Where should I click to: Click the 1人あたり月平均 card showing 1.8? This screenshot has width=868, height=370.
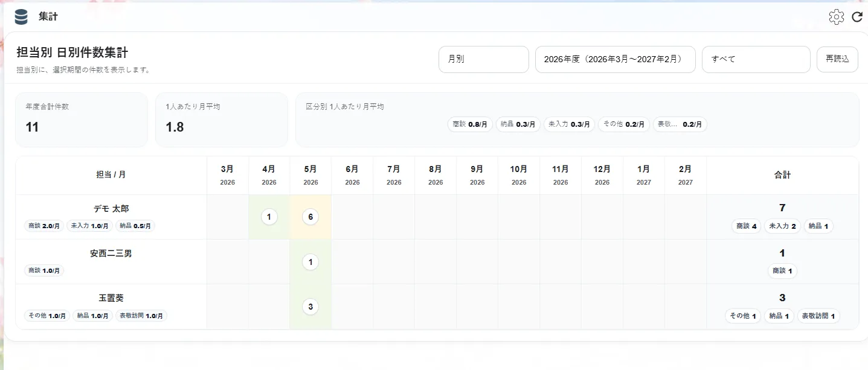point(222,120)
